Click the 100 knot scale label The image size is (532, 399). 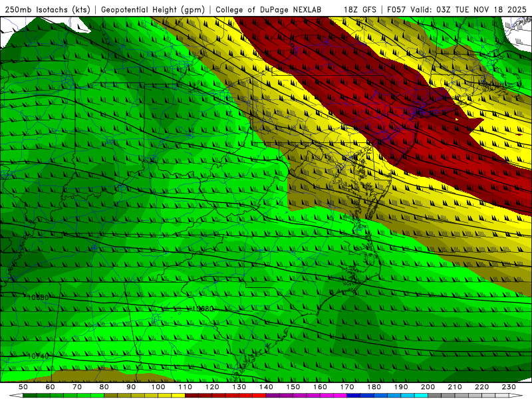pyautogui.click(x=158, y=387)
